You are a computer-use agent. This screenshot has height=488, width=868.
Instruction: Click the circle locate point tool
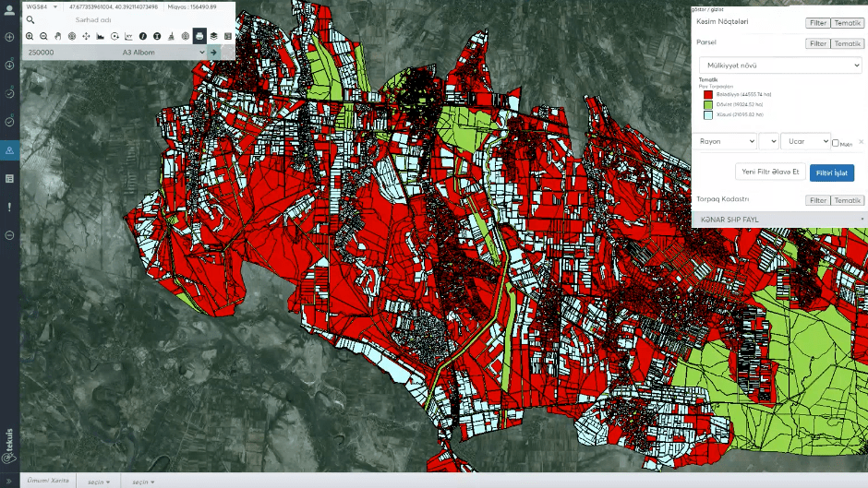tap(115, 36)
